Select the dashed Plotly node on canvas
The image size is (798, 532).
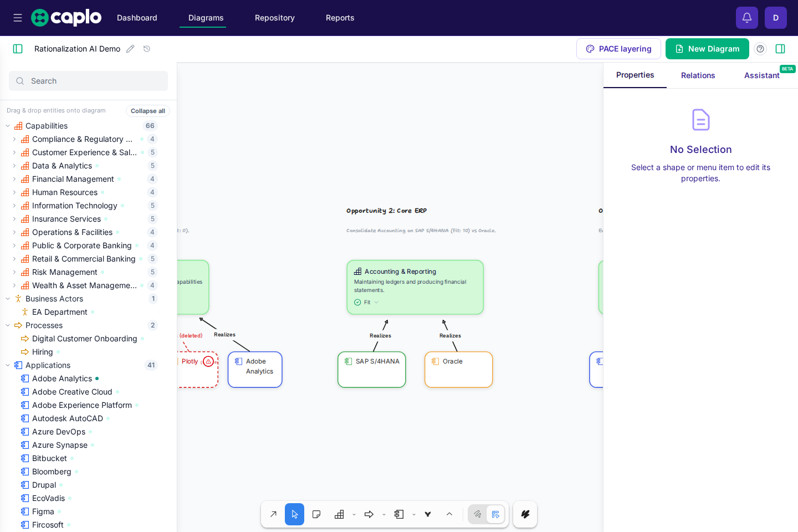tap(197, 370)
